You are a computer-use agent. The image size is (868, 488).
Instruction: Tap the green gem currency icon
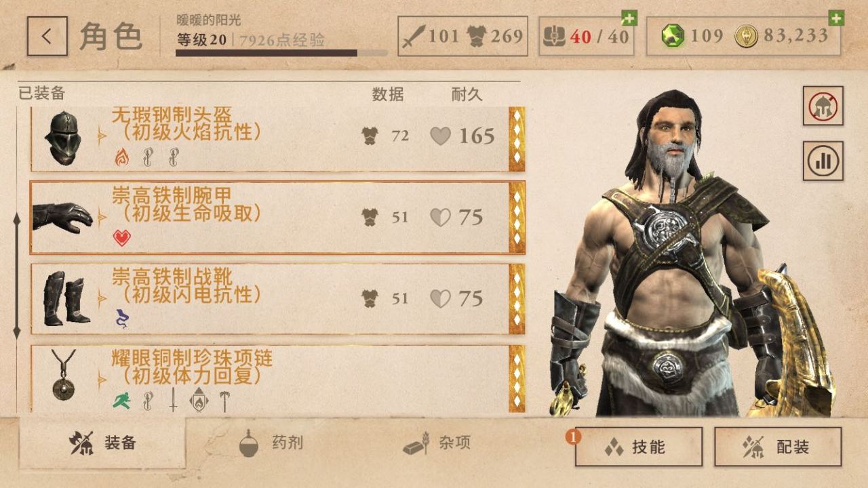(673, 36)
